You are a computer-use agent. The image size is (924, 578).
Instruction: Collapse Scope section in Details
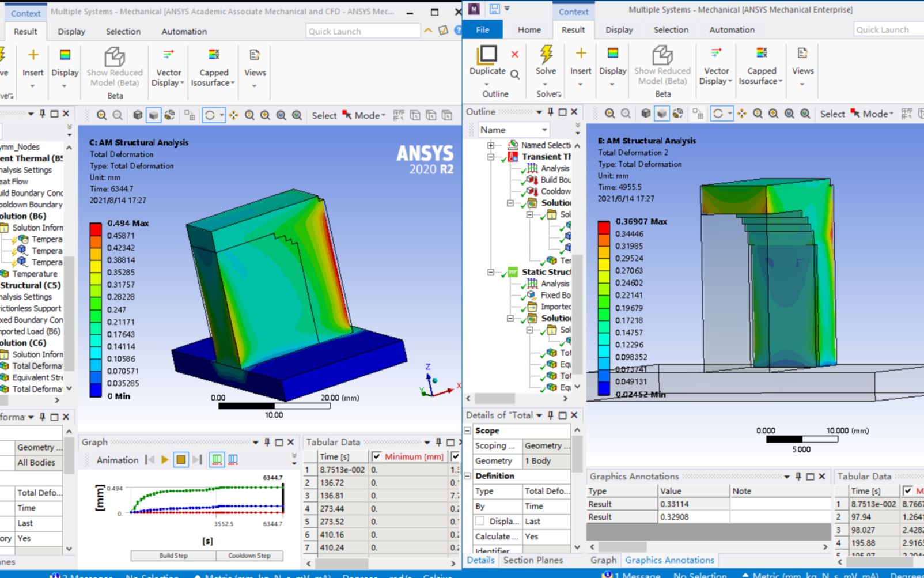(x=468, y=430)
